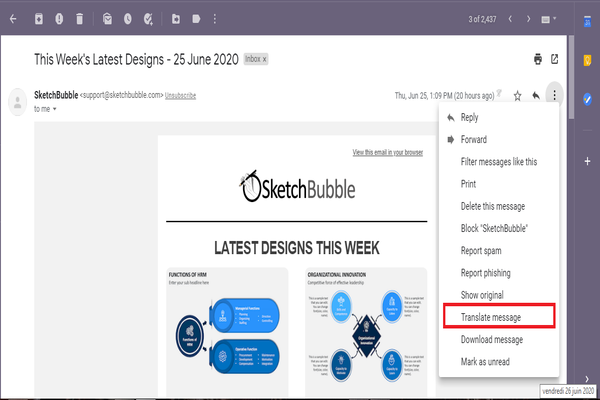Archive this email
Viewport: 600px width, 400px height.
(x=39, y=19)
